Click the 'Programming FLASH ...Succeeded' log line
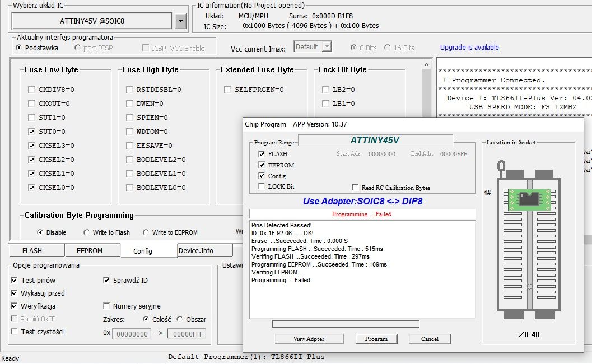The height and width of the screenshot is (364, 592). click(317, 249)
